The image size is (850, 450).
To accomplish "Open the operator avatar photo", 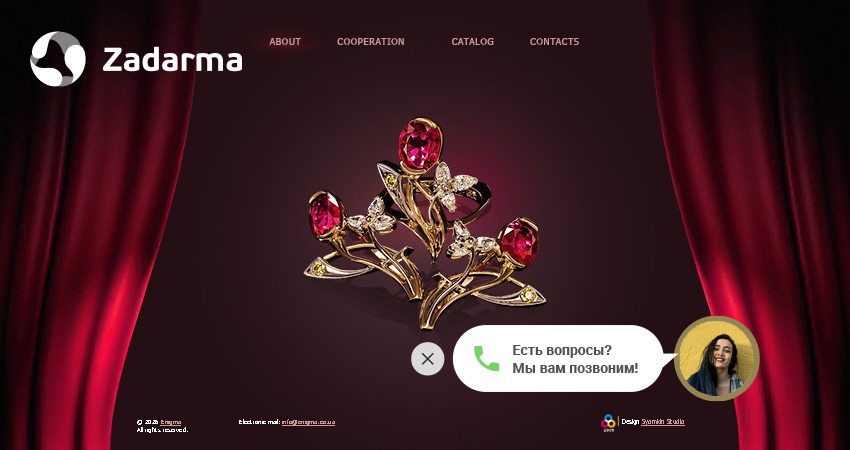I will click(x=717, y=358).
